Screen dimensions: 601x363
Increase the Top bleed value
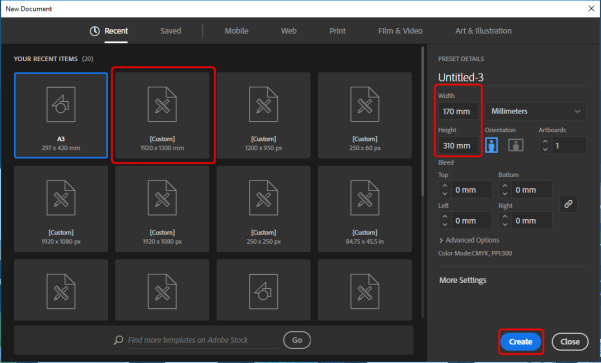click(x=445, y=186)
